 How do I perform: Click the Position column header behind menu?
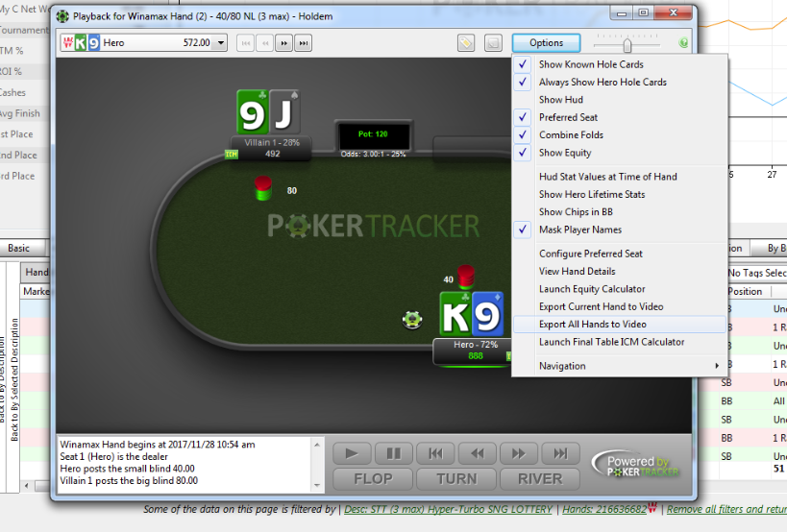pos(745,291)
